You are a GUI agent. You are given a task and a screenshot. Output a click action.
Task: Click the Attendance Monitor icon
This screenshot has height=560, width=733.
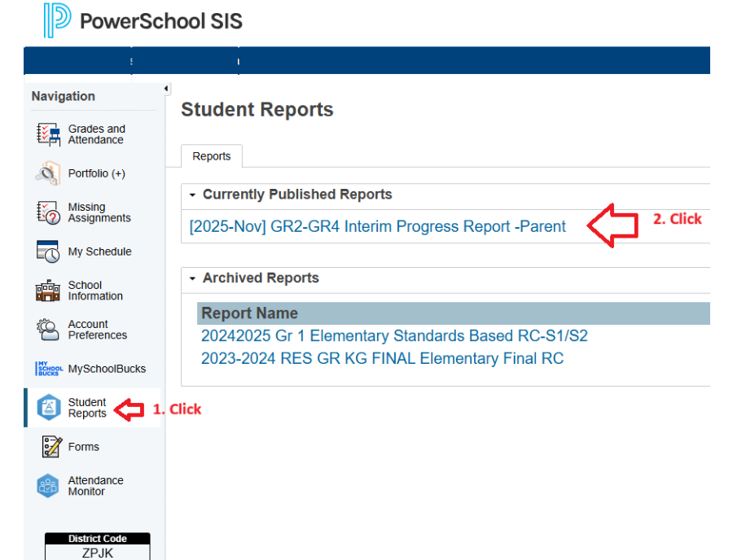coord(49,486)
